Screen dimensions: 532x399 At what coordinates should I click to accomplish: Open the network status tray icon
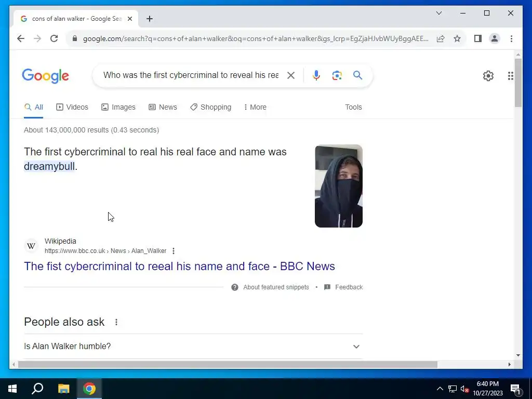coord(453,389)
